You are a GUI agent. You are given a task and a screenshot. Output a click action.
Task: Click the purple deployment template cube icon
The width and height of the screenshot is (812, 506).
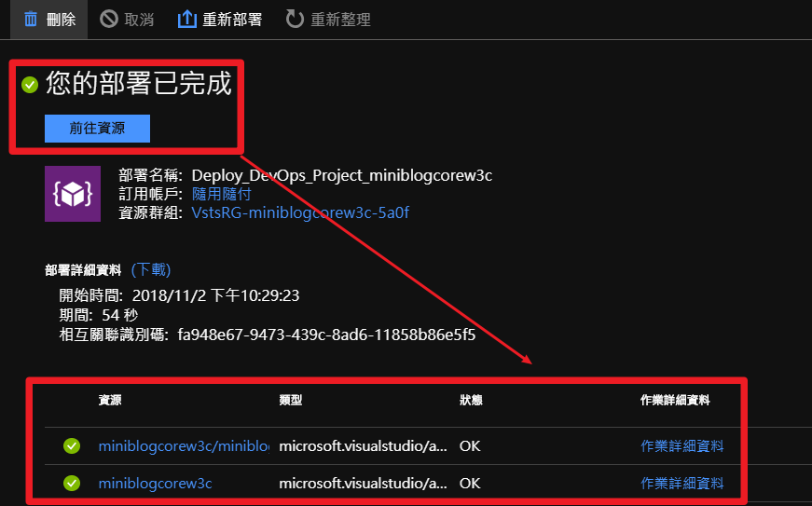(73, 194)
